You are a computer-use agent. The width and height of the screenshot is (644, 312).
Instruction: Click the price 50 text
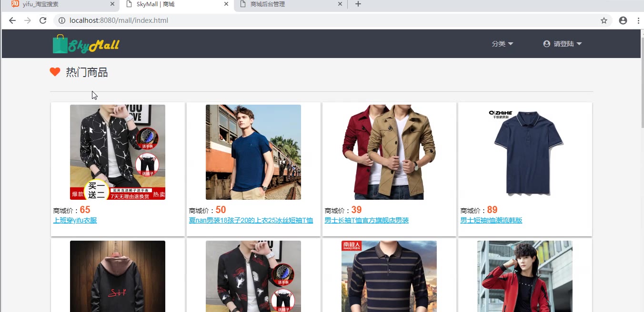click(x=221, y=210)
